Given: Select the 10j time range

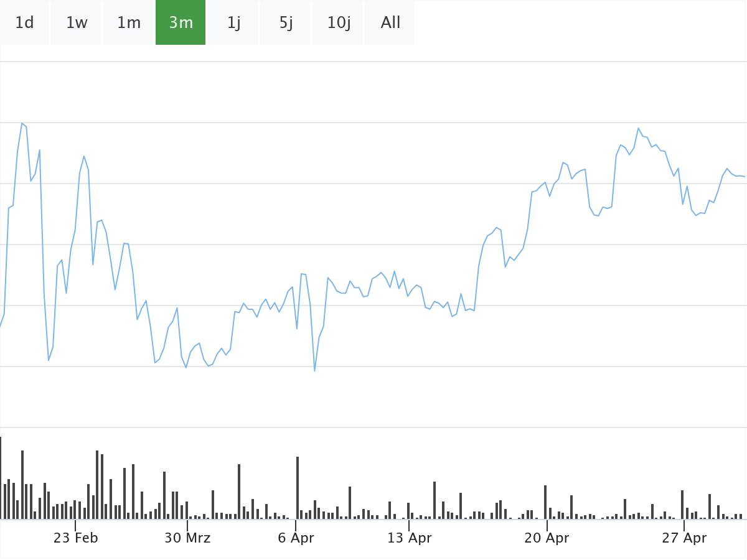Looking at the screenshot, I should pyautogui.click(x=339, y=23).
